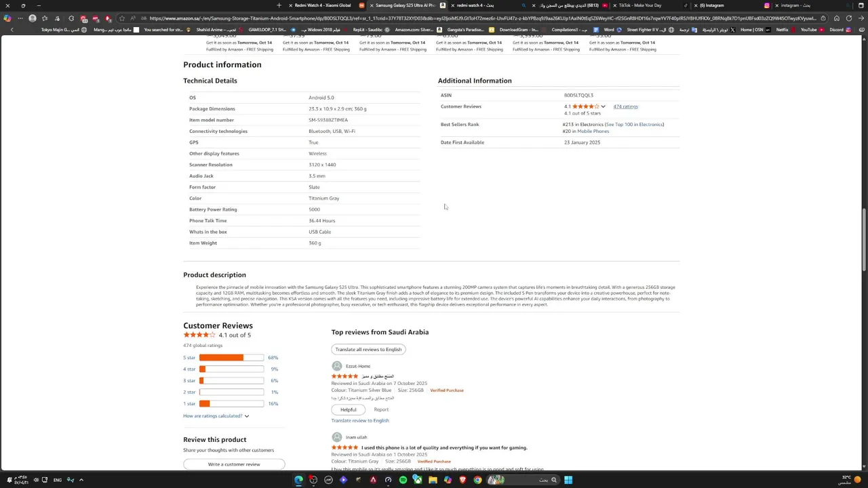Filter reviews by 5 star bar

pyautogui.click(x=231, y=358)
